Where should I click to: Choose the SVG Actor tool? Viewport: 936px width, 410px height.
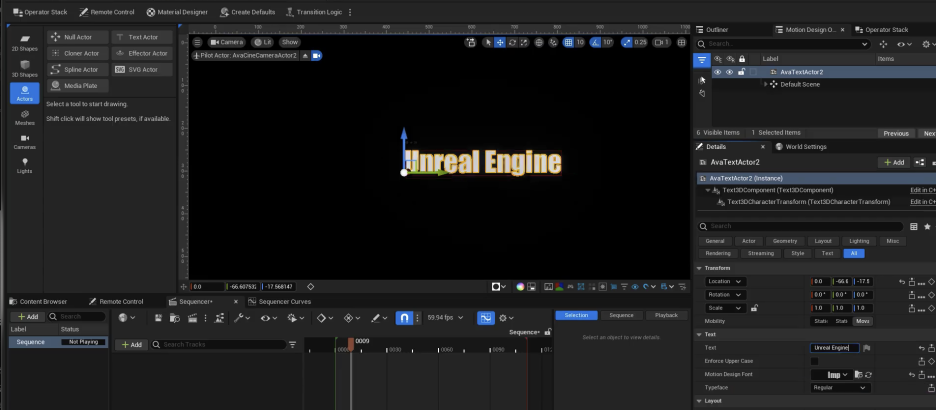coord(142,69)
